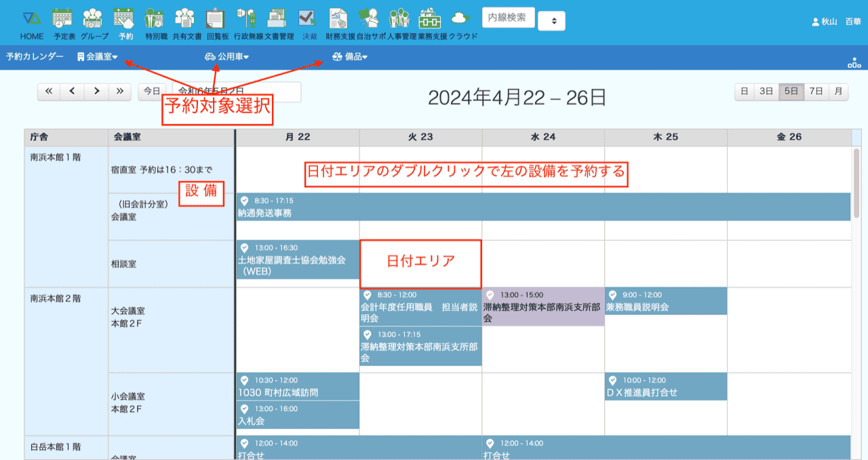Expand the 備品 dropdown menu
Screen dimensions: 868x460
click(x=350, y=57)
